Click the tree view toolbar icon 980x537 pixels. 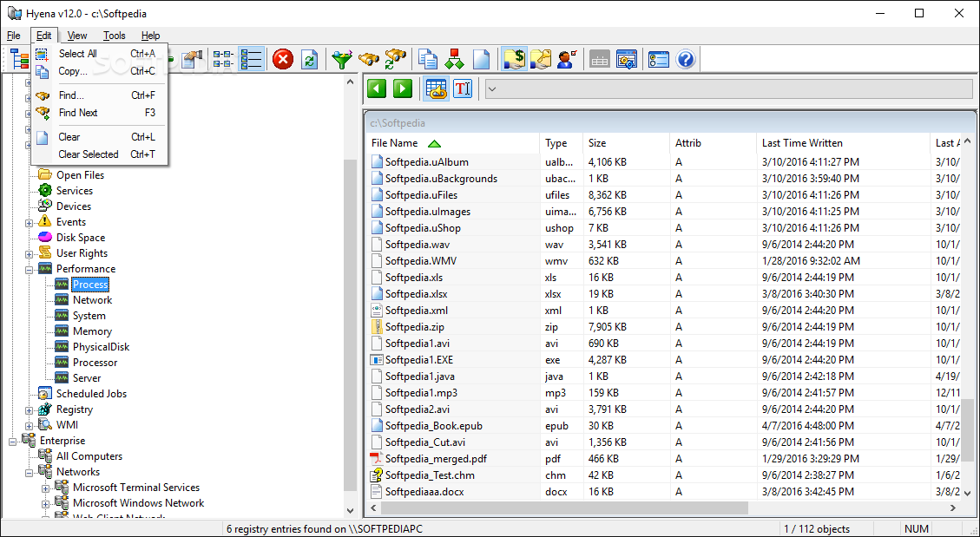(19, 59)
